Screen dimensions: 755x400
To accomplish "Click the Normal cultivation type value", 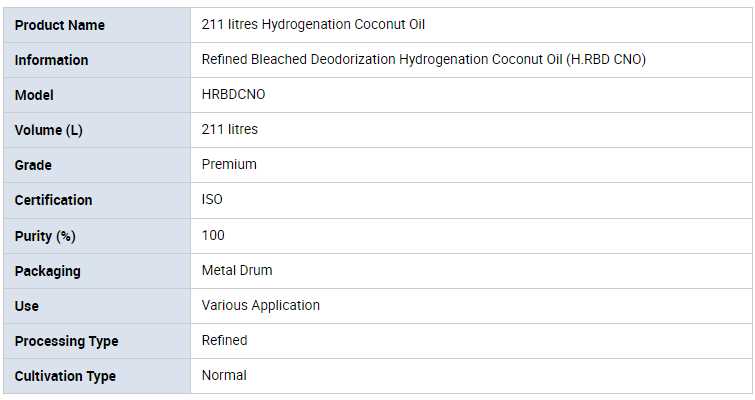I will click(224, 375).
